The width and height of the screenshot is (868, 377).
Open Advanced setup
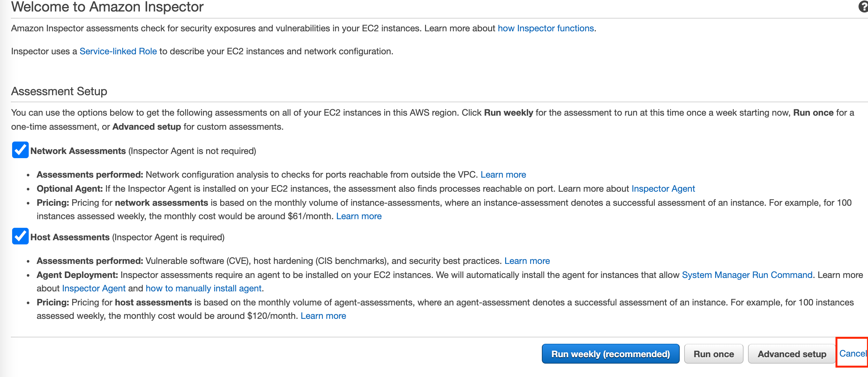tap(791, 354)
